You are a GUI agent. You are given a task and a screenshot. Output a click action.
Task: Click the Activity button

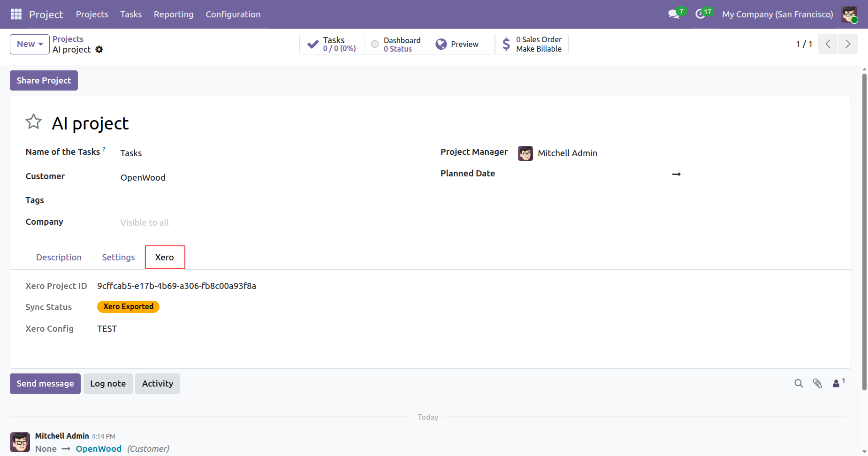158,384
